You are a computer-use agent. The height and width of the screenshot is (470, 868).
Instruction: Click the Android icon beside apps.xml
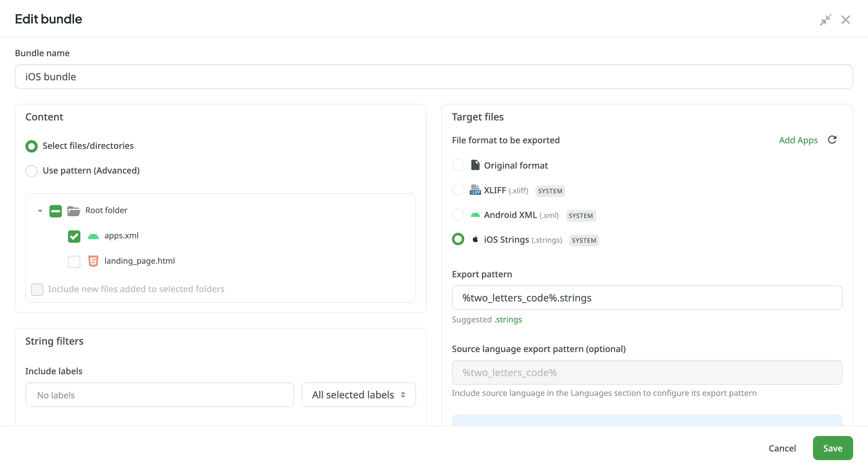point(93,236)
